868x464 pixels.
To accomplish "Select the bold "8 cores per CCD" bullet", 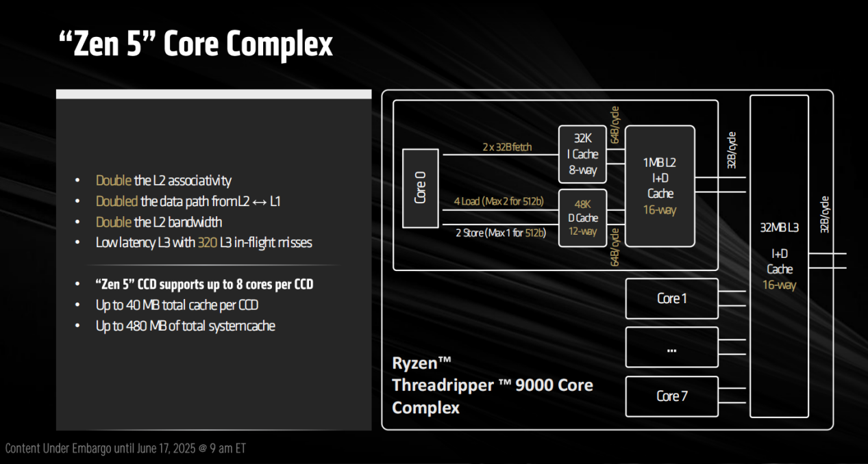I will [x=204, y=284].
